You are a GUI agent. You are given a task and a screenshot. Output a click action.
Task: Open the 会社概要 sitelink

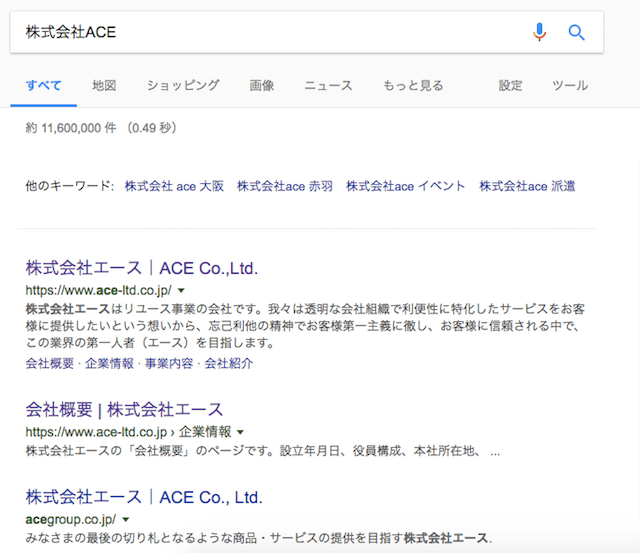point(50,363)
